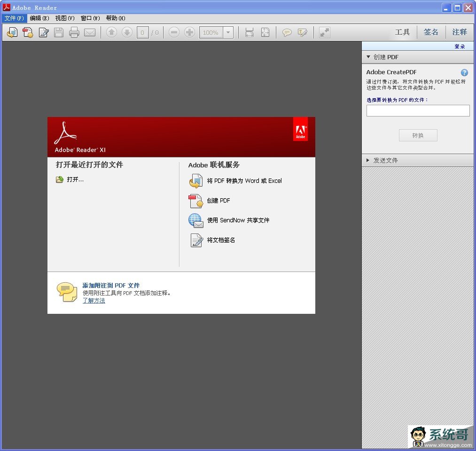The image size is (476, 451).
Task: Go to previous page with up arrow
Action: [x=112, y=32]
